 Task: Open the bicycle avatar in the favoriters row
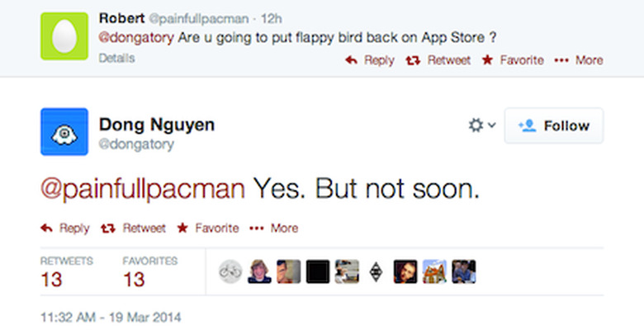(x=230, y=272)
